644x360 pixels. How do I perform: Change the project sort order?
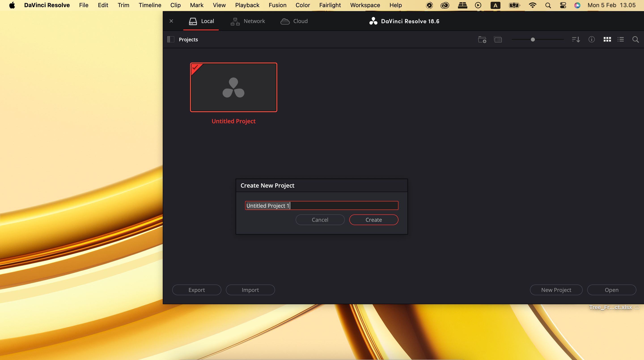click(x=576, y=39)
